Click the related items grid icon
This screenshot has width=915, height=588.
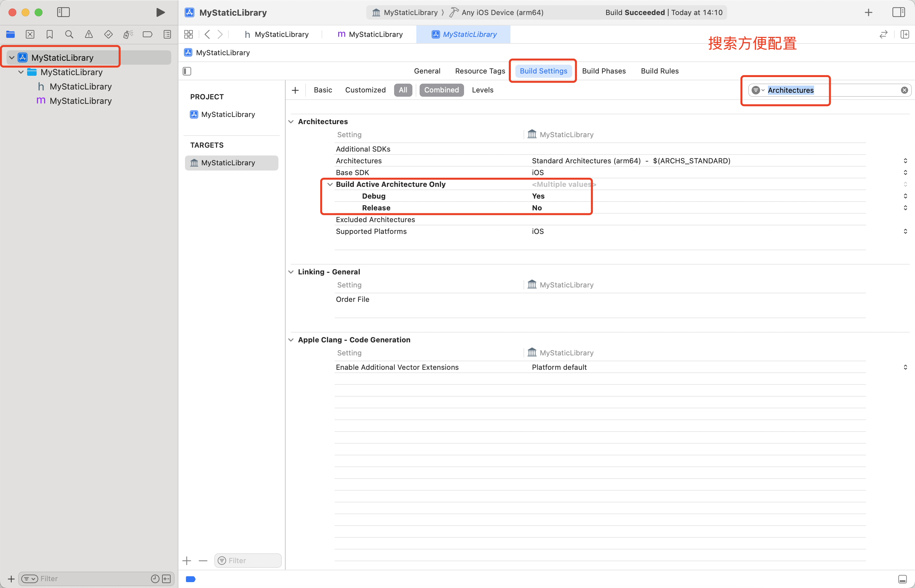189,34
